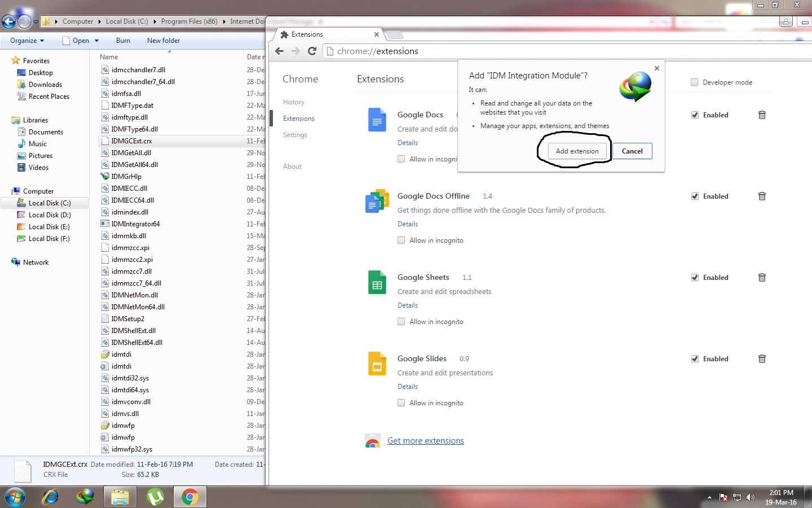Click the Google Docs extension icon
The image size is (812, 508).
click(377, 120)
